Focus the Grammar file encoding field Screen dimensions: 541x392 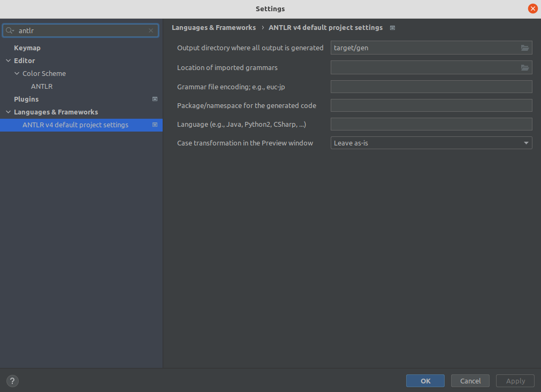coord(431,86)
